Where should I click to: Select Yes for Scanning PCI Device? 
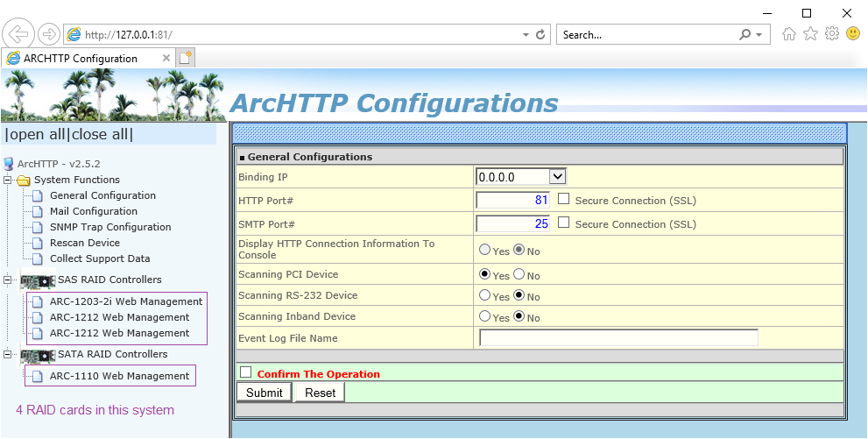tap(485, 273)
